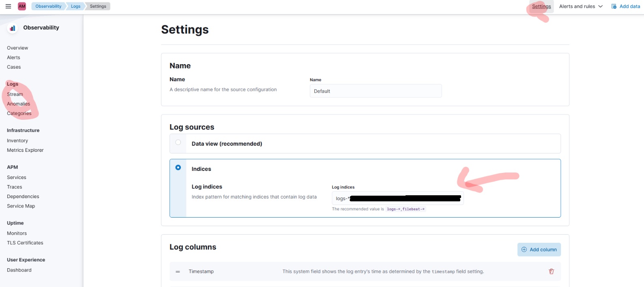Open Service Map under APM
Screen dimensions: 644x287
(x=21, y=206)
